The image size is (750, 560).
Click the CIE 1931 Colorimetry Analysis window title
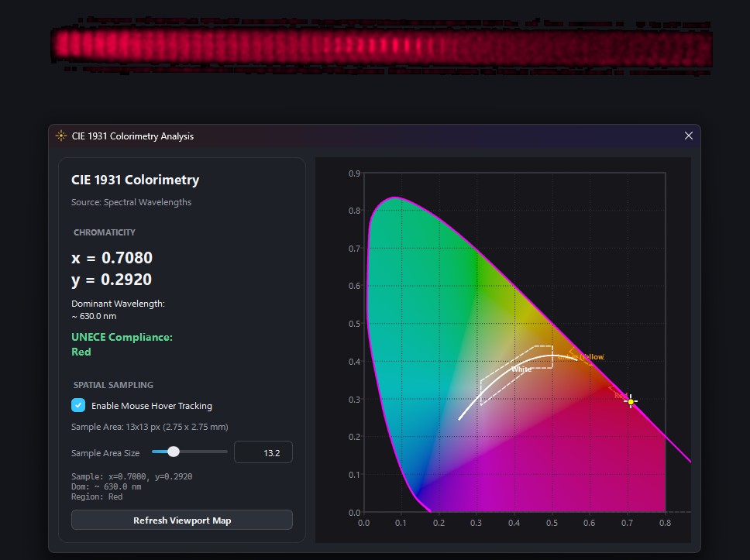[132, 136]
